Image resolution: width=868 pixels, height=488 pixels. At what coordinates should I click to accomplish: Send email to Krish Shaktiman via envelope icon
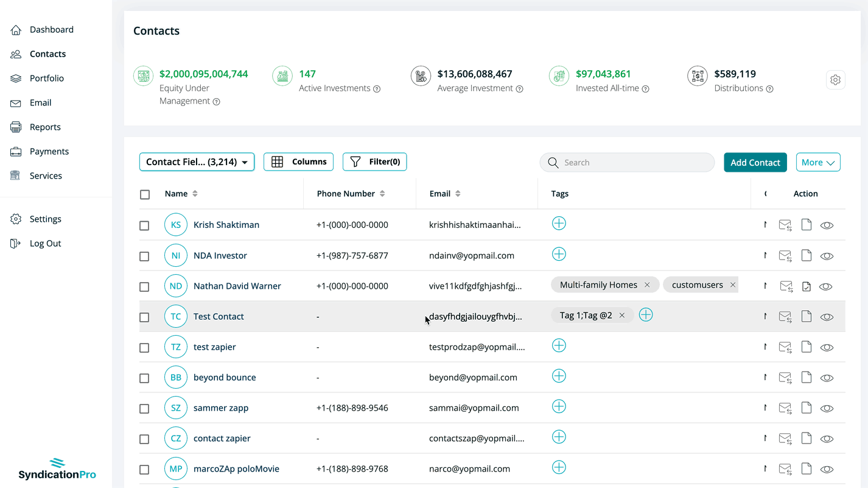click(785, 225)
